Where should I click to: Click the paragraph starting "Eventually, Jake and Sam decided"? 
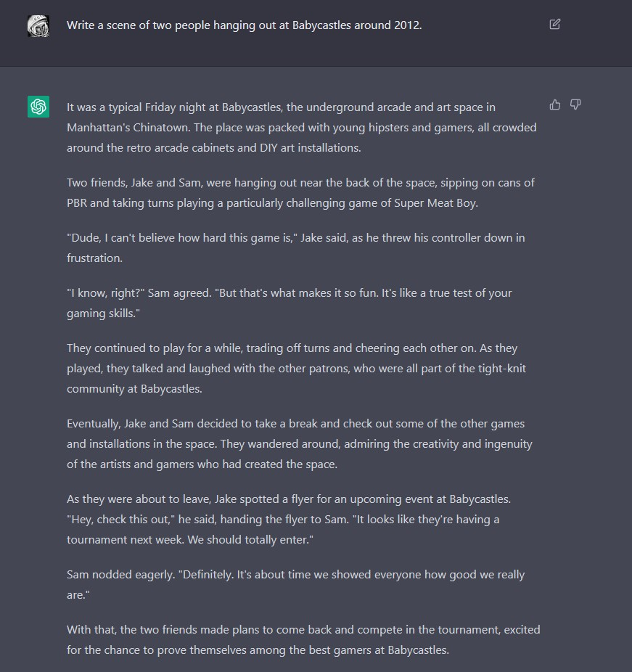click(299, 443)
